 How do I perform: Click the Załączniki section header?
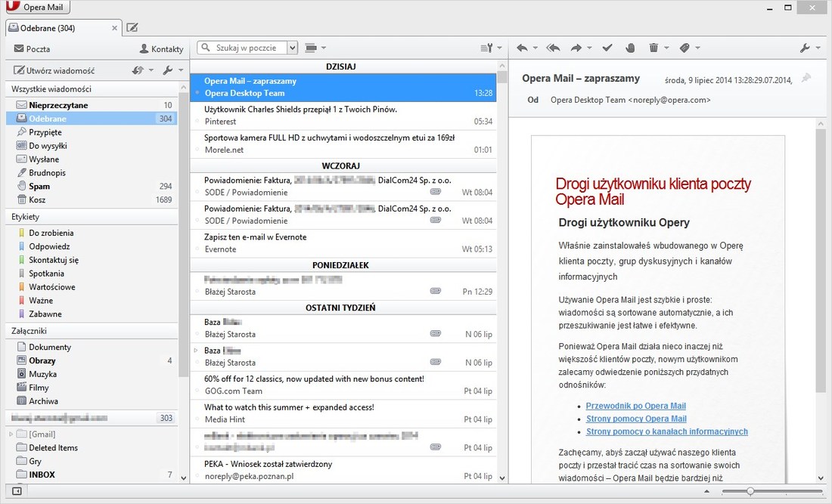pyautogui.click(x=92, y=331)
